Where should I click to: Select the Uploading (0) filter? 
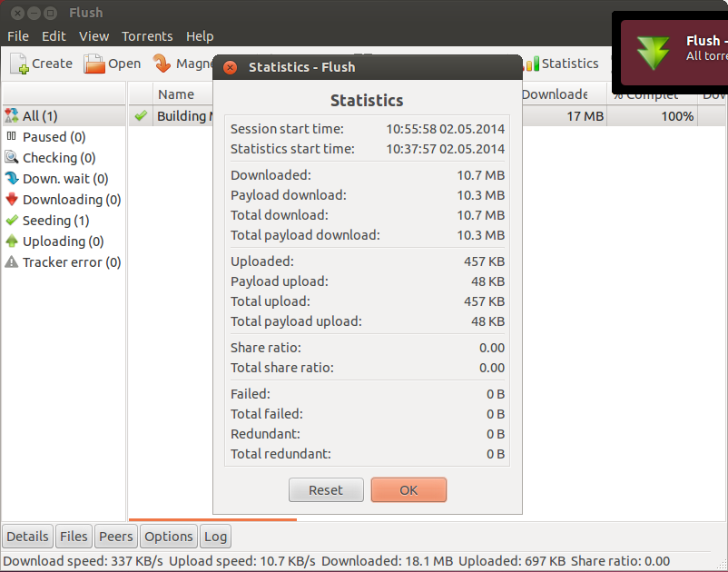(64, 242)
